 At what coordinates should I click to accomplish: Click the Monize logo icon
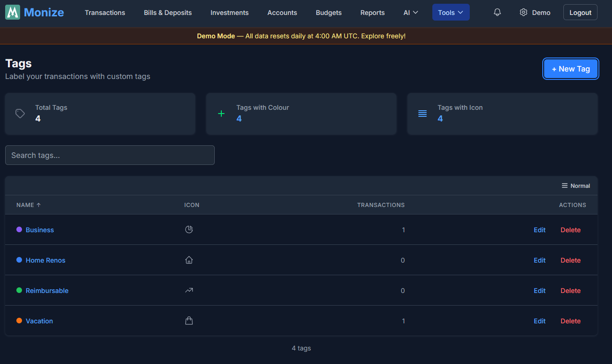(x=13, y=12)
